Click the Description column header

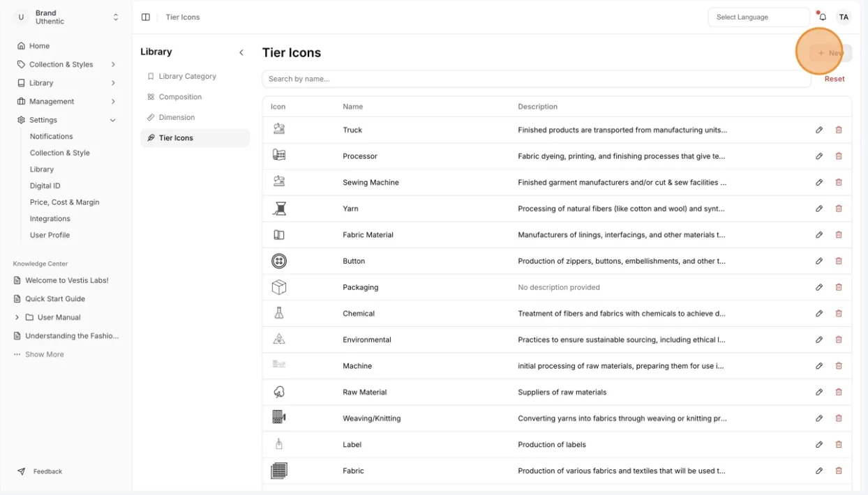[538, 107]
